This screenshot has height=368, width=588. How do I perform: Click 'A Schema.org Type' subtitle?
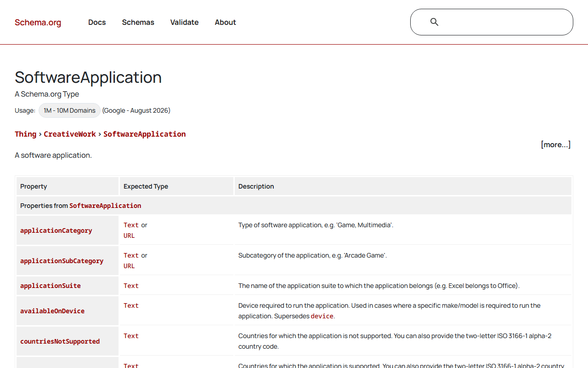pyautogui.click(x=47, y=94)
